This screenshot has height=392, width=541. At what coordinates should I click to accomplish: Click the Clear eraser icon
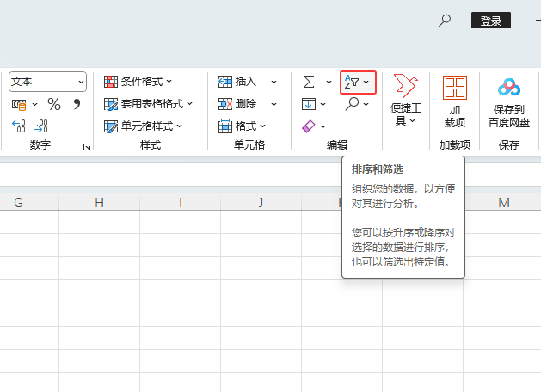point(309,126)
